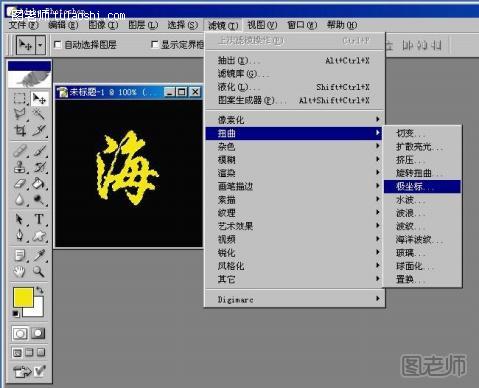Select the Hand tool

20,271
